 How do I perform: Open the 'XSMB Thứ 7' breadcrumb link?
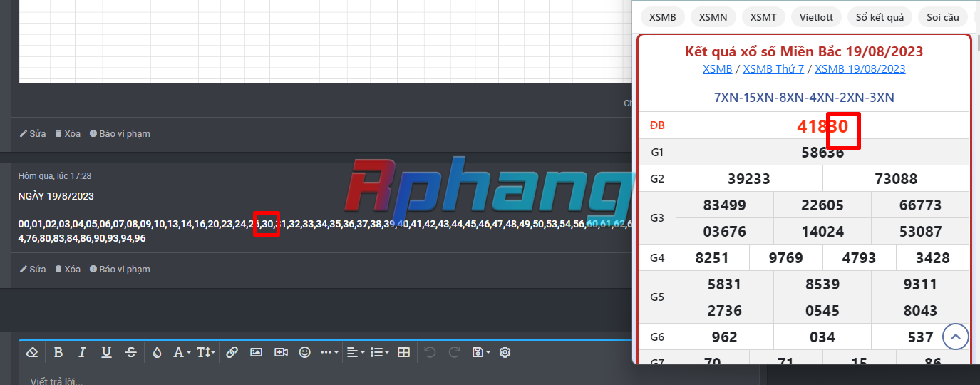(x=773, y=69)
